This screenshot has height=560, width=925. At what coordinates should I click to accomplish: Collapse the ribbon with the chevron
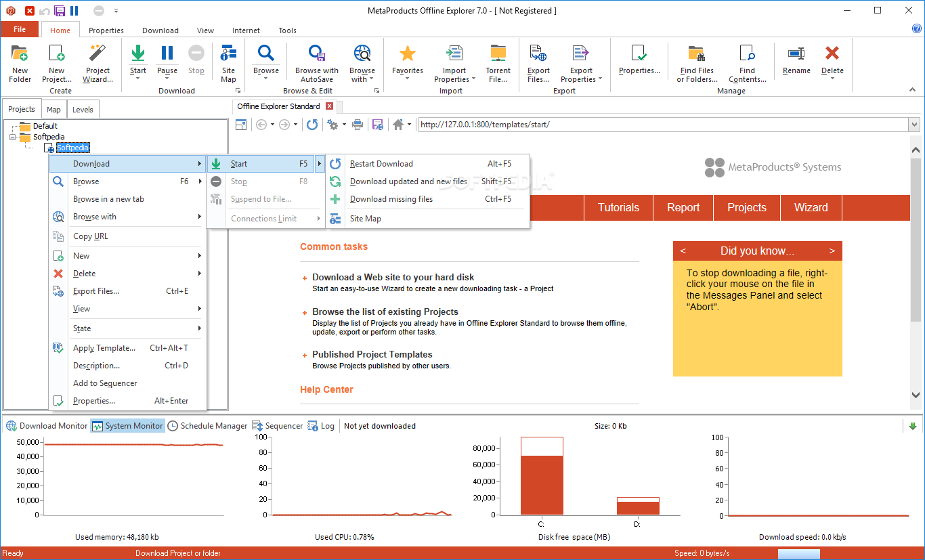[x=912, y=90]
